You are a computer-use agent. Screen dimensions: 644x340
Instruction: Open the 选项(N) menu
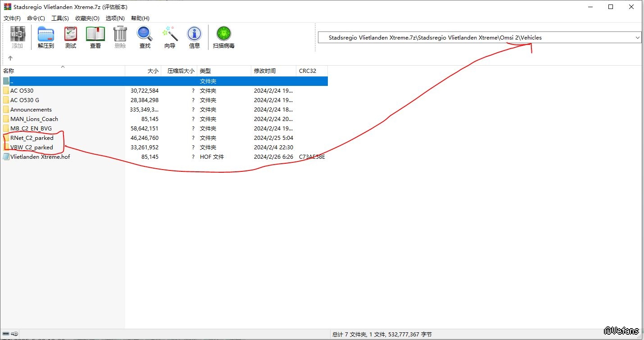(x=115, y=18)
